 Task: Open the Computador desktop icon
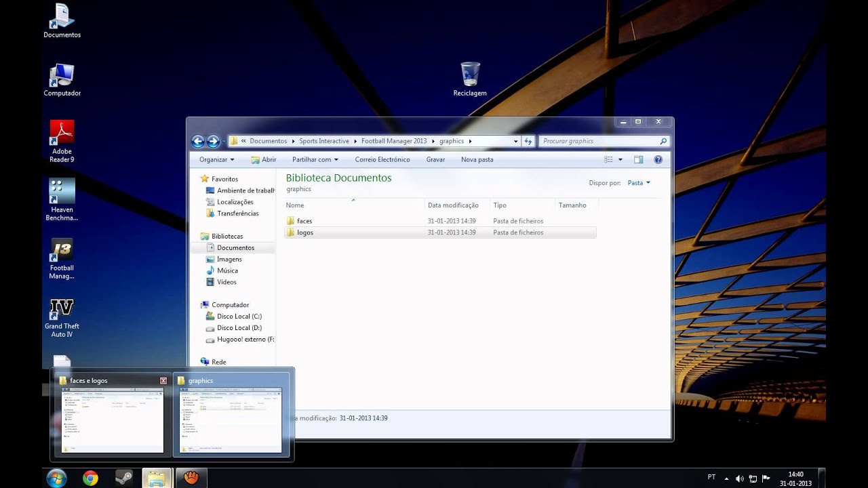coord(62,80)
